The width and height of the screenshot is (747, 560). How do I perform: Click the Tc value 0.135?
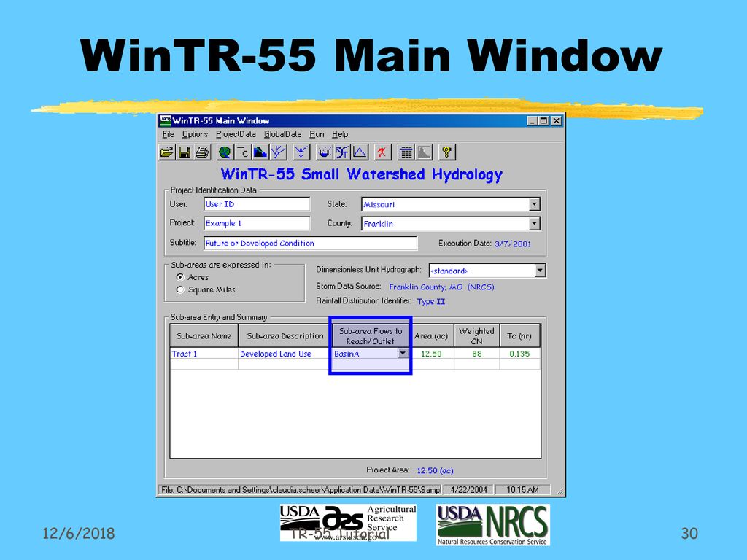[x=519, y=354]
